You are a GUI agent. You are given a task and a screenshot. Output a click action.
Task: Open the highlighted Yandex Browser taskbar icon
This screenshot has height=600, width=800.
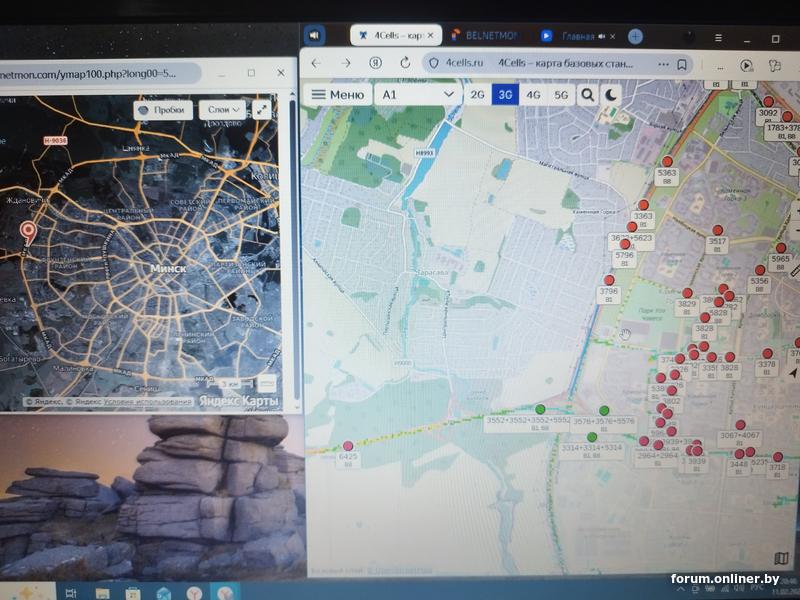click(x=225, y=592)
